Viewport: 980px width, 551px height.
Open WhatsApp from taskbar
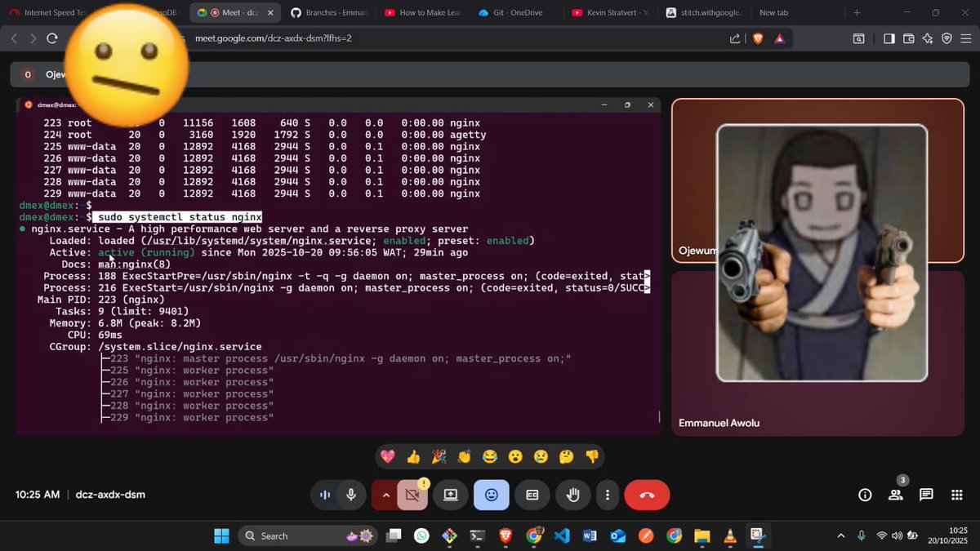[x=421, y=535]
